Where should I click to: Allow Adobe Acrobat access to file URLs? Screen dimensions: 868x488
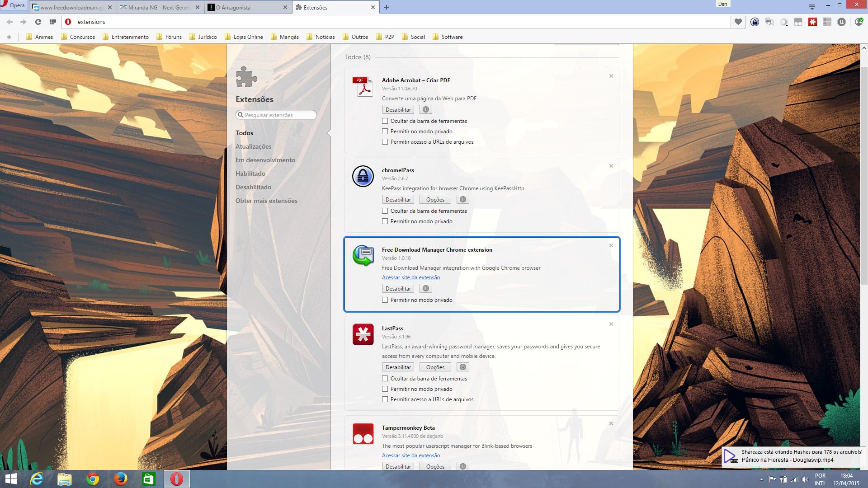click(x=385, y=142)
